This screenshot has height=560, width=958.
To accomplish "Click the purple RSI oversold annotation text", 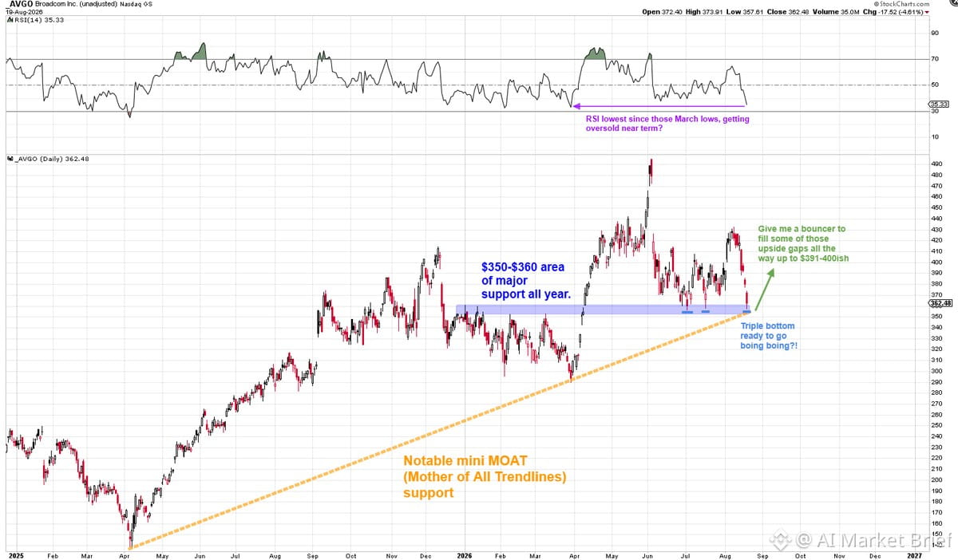I will (x=667, y=123).
